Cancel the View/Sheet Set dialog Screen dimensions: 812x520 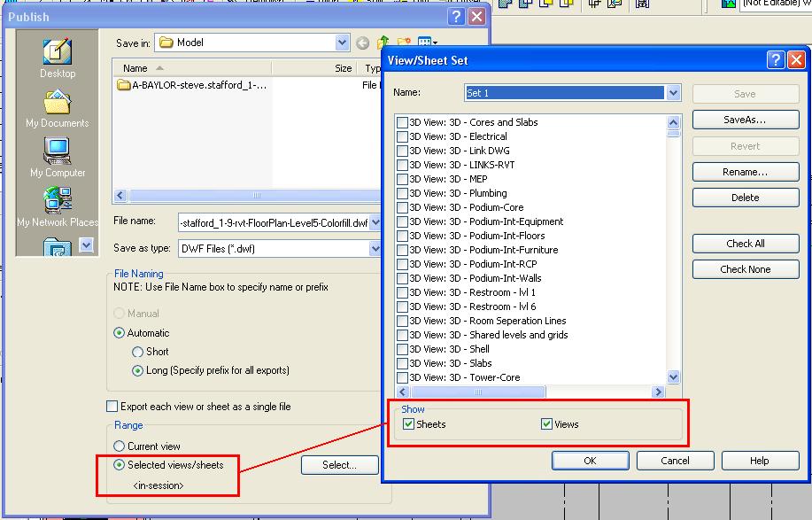tap(675, 461)
